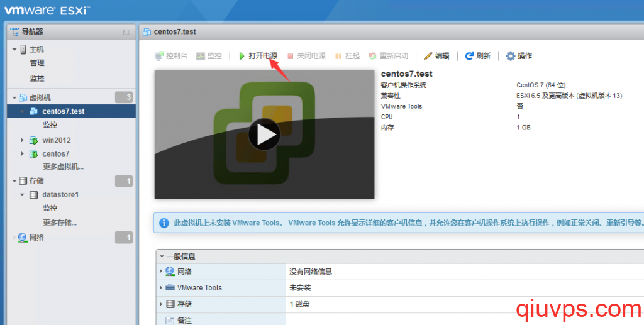Screen dimensions: 644x325
Task: Click the 未安装 VMware Tools status
Action: pos(300,288)
